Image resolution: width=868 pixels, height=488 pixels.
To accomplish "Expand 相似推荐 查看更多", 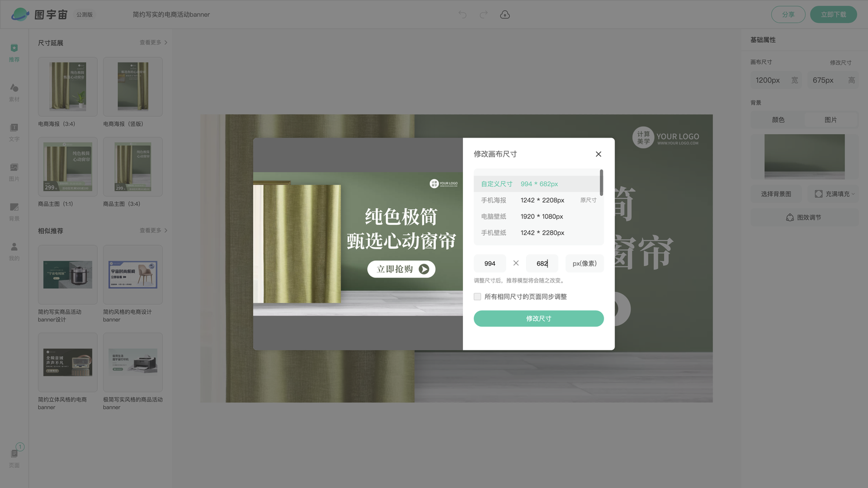I will tap(153, 230).
